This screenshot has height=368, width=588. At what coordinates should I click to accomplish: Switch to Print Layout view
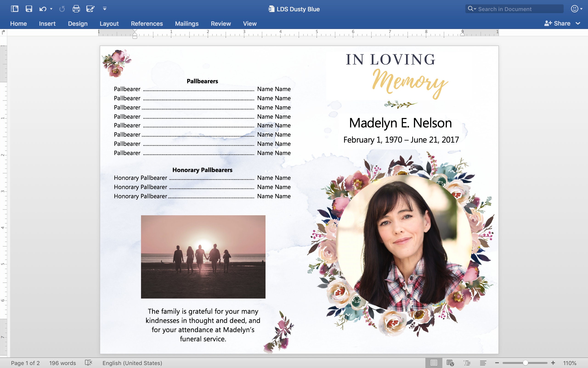pyautogui.click(x=434, y=363)
